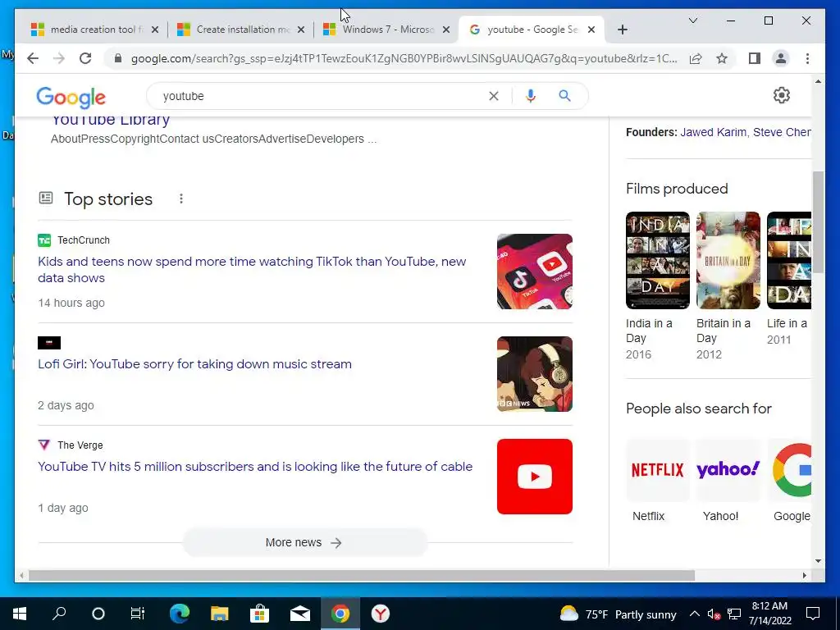Open the side panel icon
This screenshot has height=630, width=840.
pos(755,58)
